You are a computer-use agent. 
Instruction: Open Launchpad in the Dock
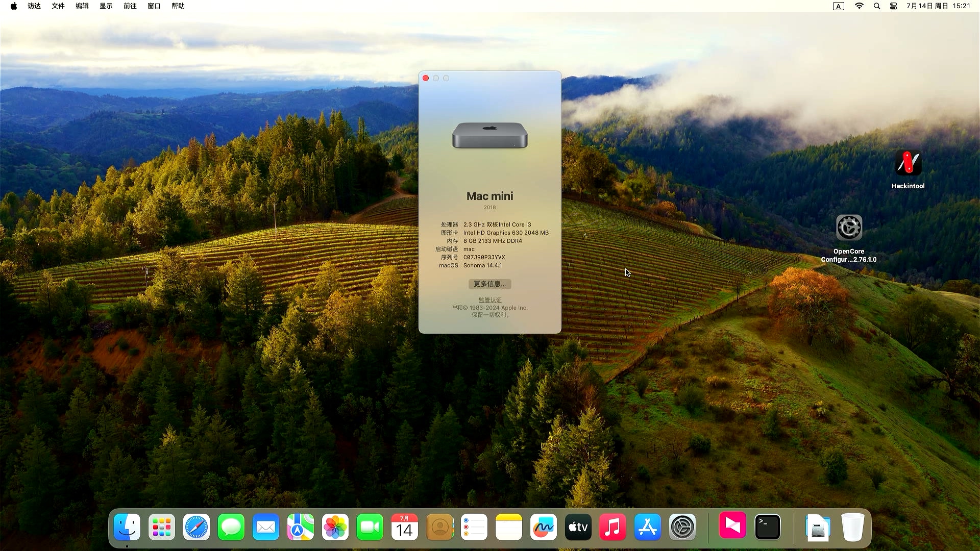pyautogui.click(x=162, y=527)
